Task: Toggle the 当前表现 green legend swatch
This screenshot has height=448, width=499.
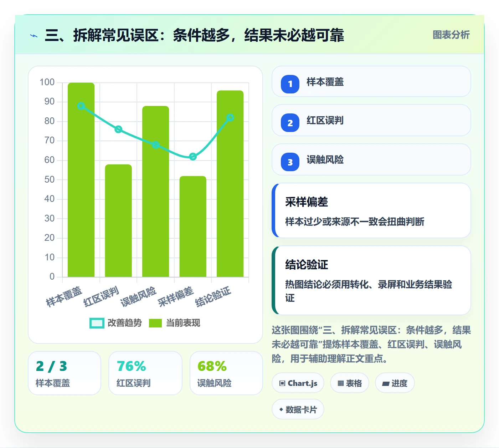Action: click(x=155, y=323)
